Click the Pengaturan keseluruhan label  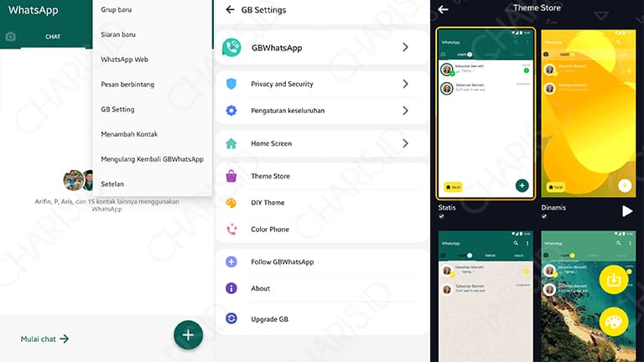click(288, 111)
